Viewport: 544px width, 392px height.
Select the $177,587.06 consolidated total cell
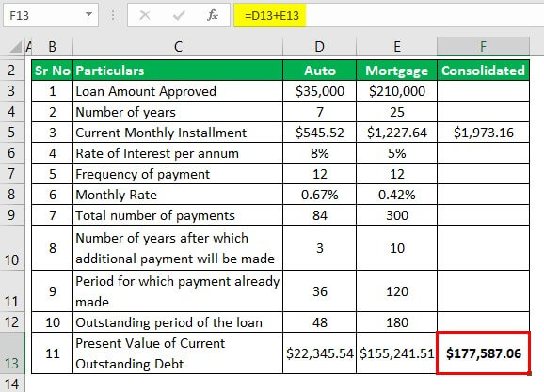tap(483, 353)
